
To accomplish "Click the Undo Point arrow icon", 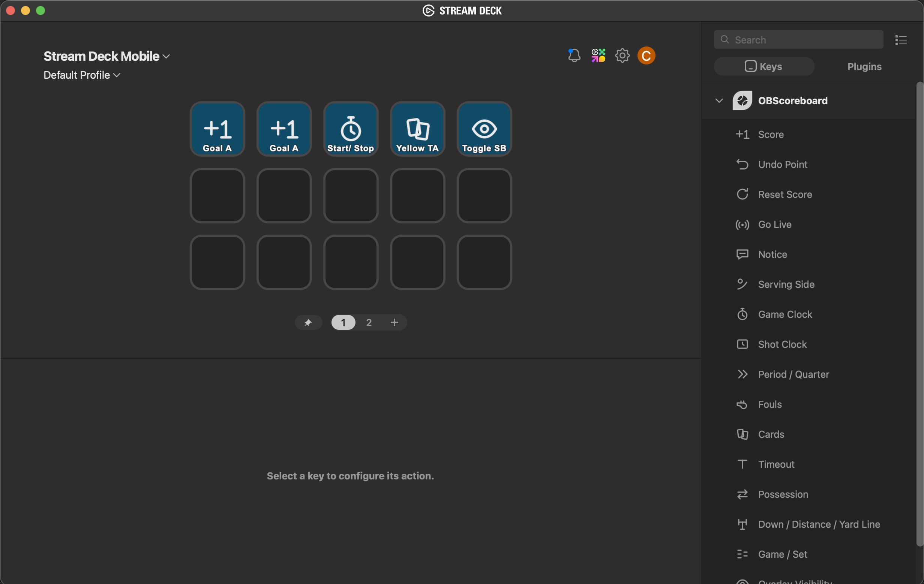I will tap(742, 165).
